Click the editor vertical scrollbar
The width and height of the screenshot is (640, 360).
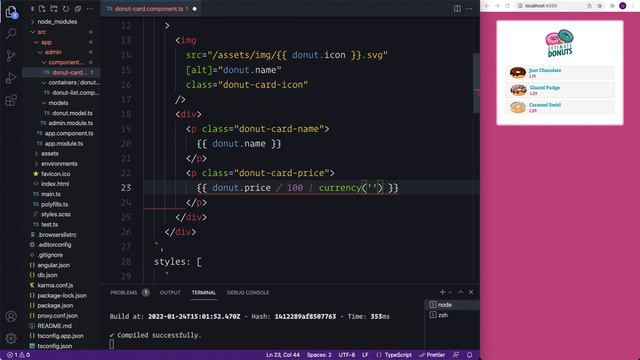point(476,83)
